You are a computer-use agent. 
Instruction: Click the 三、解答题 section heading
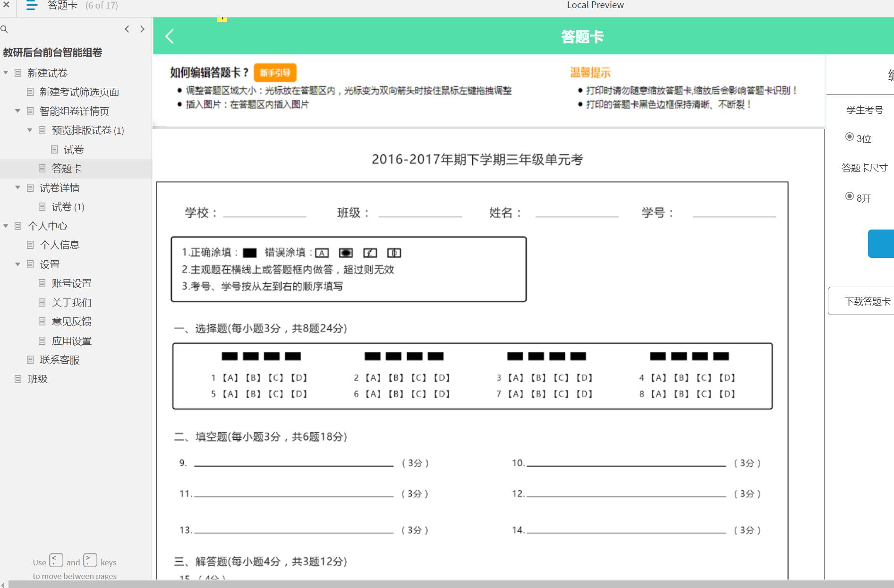point(261,562)
